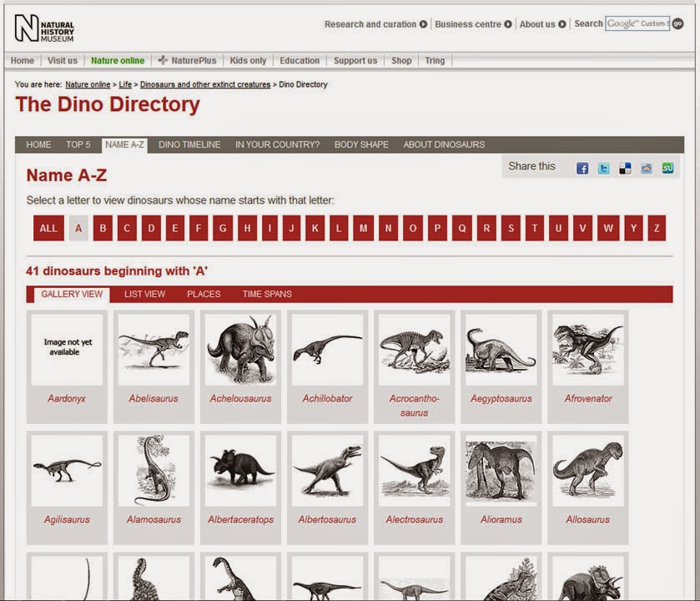Share this page on StumbleUpon
700x601 pixels.
point(667,169)
